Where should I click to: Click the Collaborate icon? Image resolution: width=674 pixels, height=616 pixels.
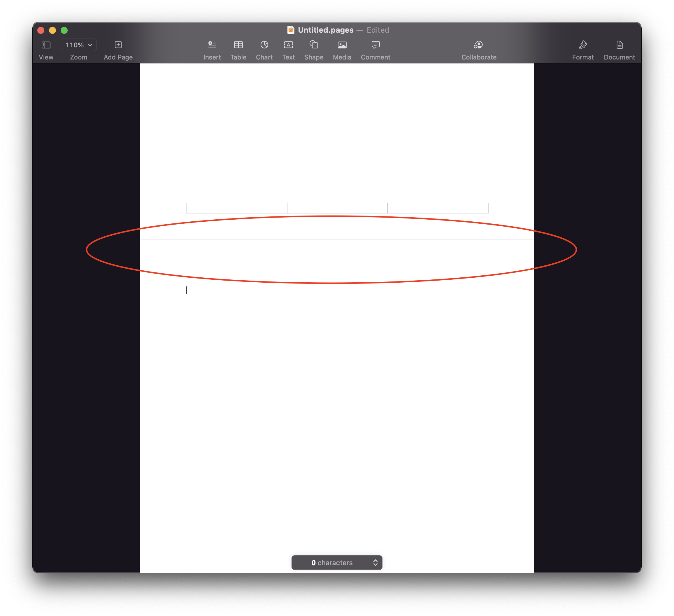point(478,45)
